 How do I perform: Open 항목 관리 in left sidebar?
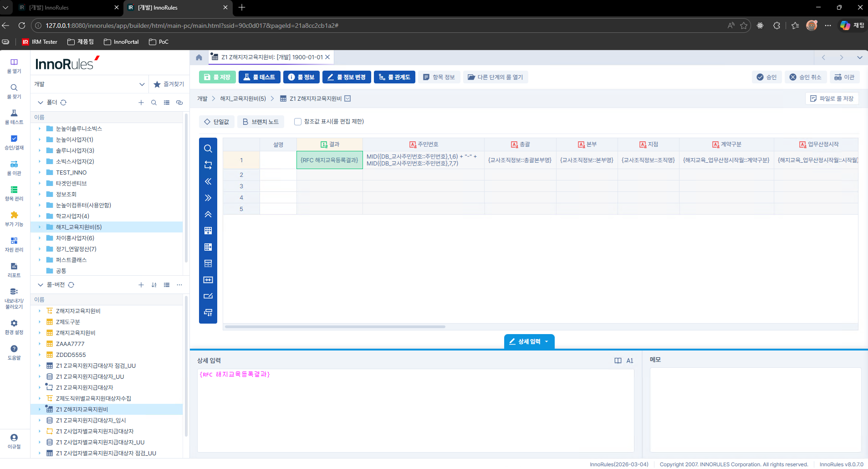(x=14, y=193)
